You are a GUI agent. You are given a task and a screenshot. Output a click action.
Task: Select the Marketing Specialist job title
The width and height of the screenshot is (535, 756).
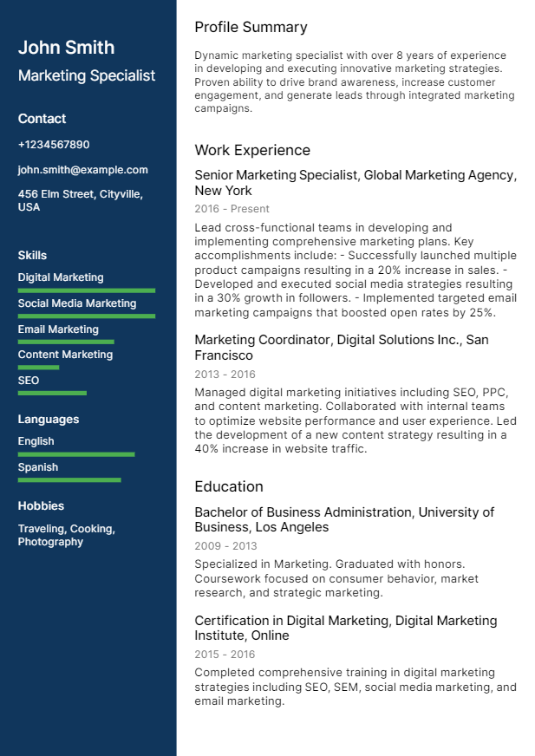coord(87,75)
